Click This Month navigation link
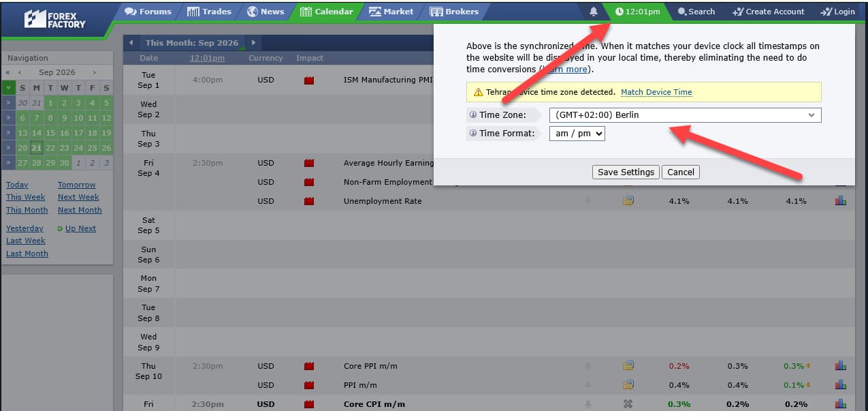The height and width of the screenshot is (411, 868). point(27,210)
